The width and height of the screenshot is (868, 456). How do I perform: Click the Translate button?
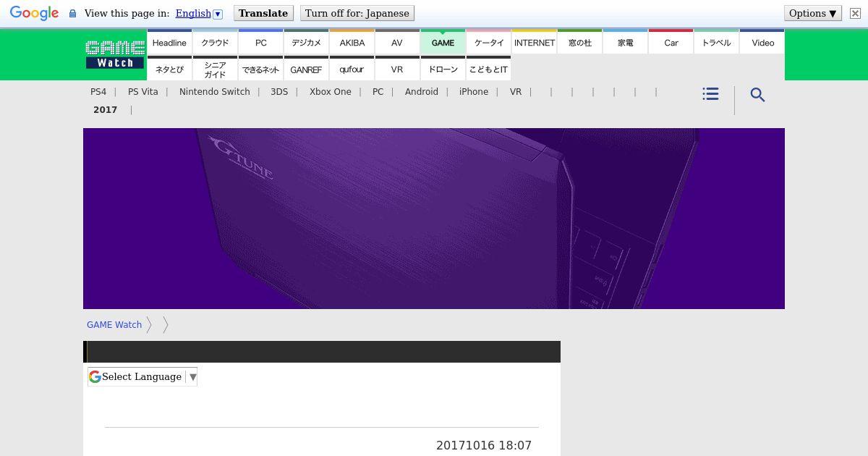coord(263,13)
